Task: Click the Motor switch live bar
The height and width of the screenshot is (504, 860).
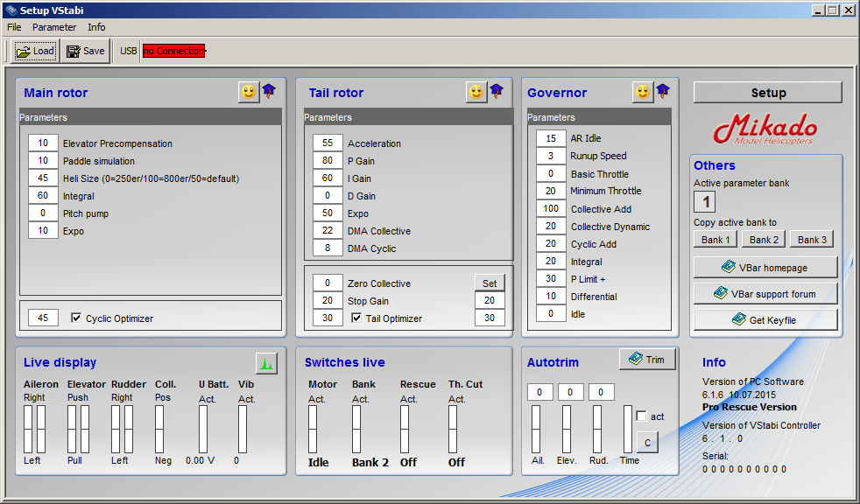Action: pos(313,429)
